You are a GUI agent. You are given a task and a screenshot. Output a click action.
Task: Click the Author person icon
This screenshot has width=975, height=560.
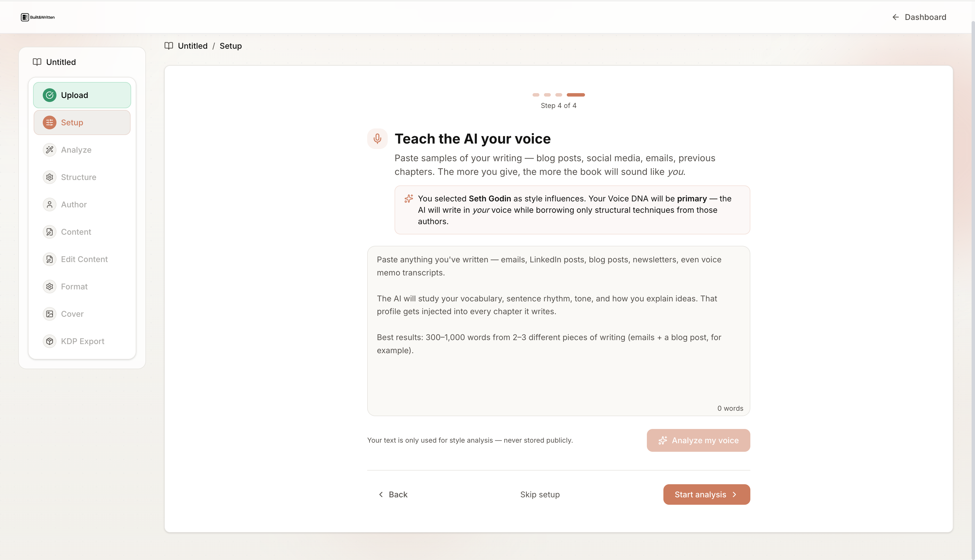(x=49, y=205)
